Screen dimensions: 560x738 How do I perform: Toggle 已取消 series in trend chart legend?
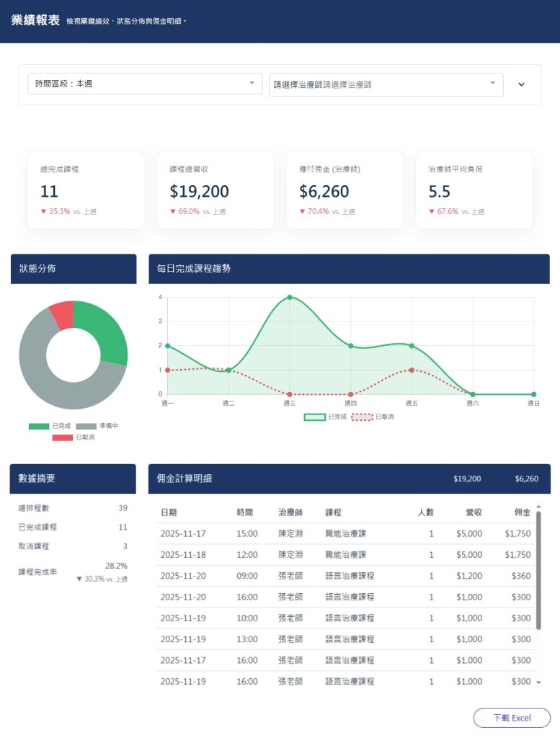tap(373, 417)
